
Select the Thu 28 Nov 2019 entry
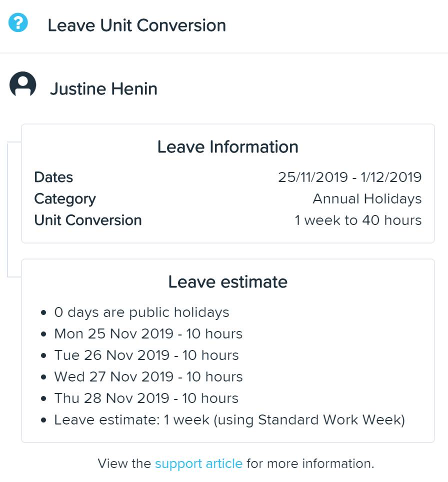[146, 398]
